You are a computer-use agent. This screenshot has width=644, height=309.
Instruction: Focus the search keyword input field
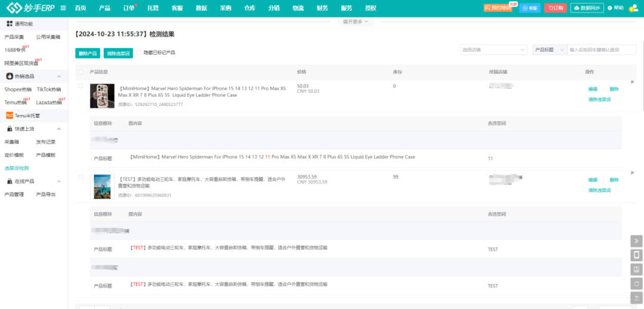(x=602, y=49)
